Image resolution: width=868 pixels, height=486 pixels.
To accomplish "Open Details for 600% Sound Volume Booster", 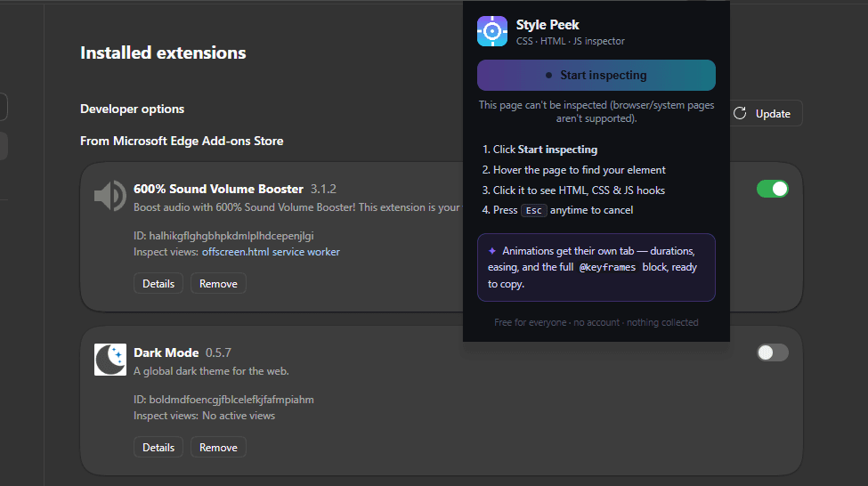I will pos(158,283).
